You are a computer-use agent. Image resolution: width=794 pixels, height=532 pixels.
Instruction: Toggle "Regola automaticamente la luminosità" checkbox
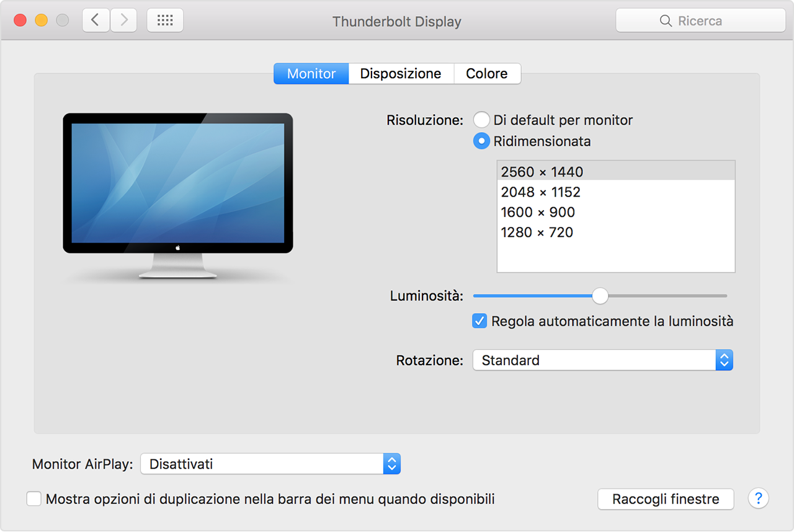(x=480, y=321)
